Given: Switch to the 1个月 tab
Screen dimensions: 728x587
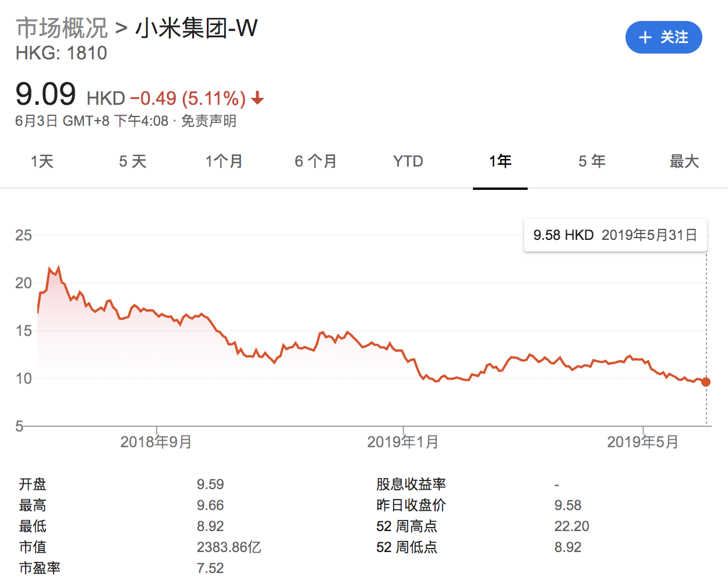Looking at the screenshot, I should click(224, 161).
